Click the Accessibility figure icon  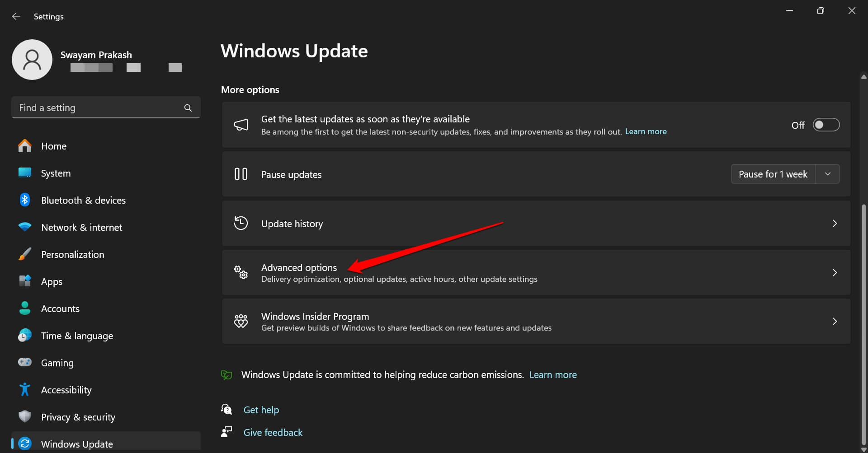pos(25,389)
